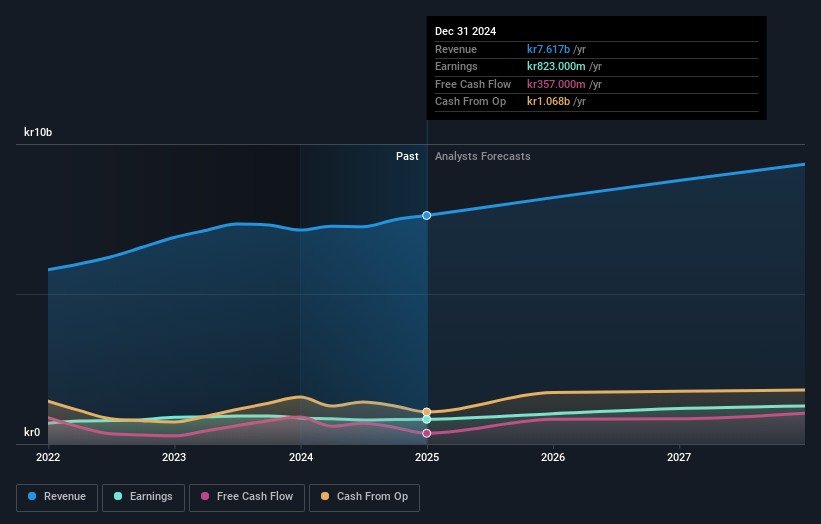Click the 2027 x-axis label

tap(679, 458)
